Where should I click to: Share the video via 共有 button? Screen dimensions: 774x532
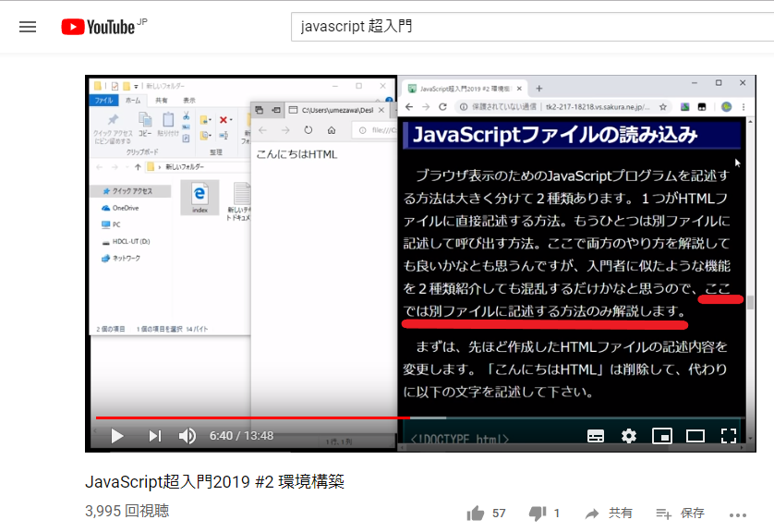[x=609, y=514]
